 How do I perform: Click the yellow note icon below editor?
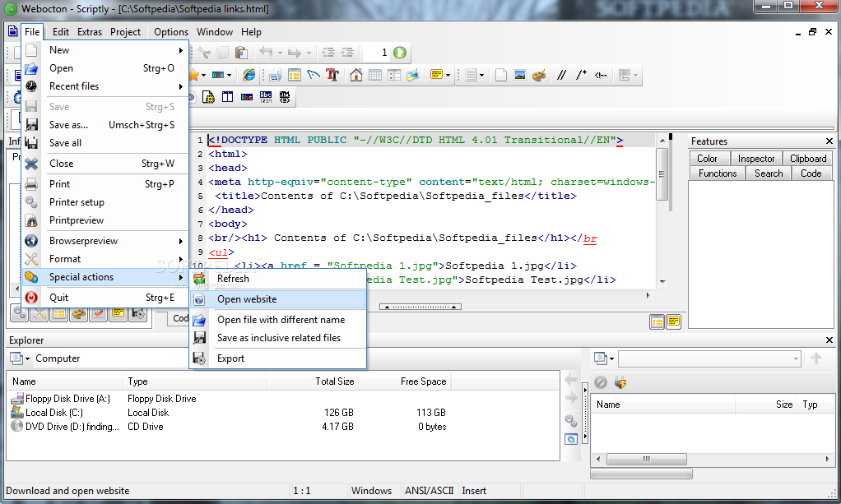674,321
